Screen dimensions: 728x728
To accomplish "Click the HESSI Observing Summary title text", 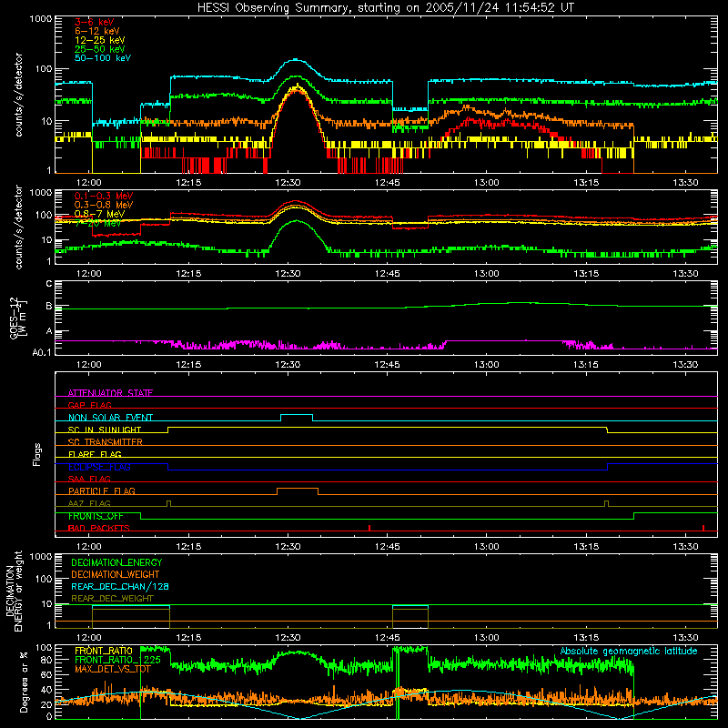I will (x=385, y=7).
